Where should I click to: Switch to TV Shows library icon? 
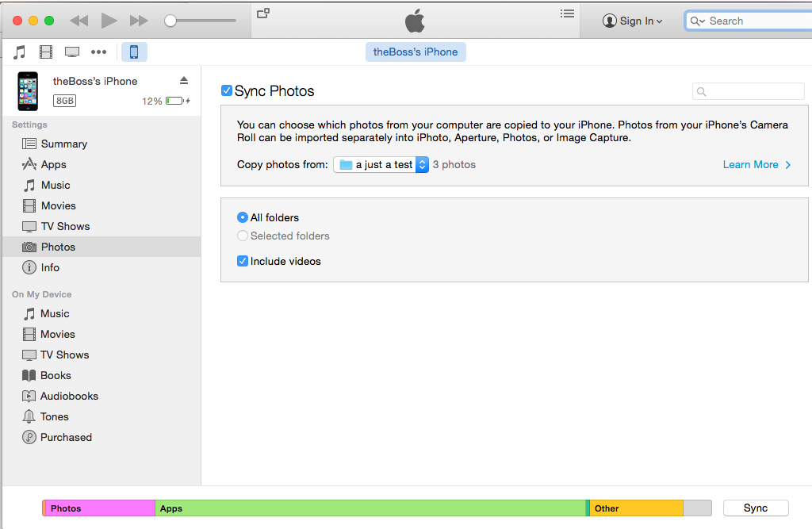click(x=72, y=52)
